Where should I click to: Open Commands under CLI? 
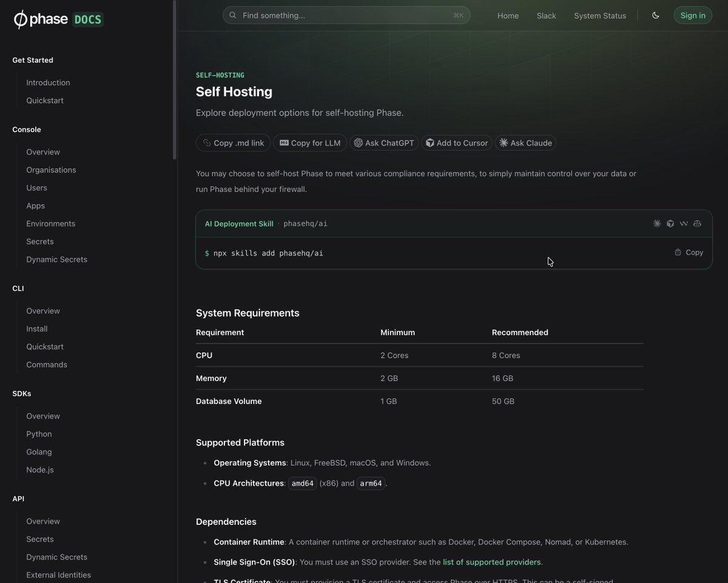coord(47,365)
